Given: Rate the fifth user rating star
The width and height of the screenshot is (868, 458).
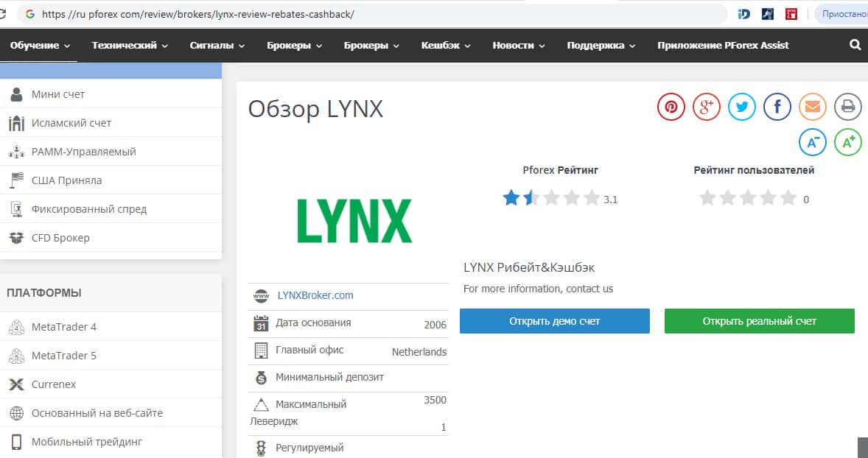Looking at the screenshot, I should point(788,197).
